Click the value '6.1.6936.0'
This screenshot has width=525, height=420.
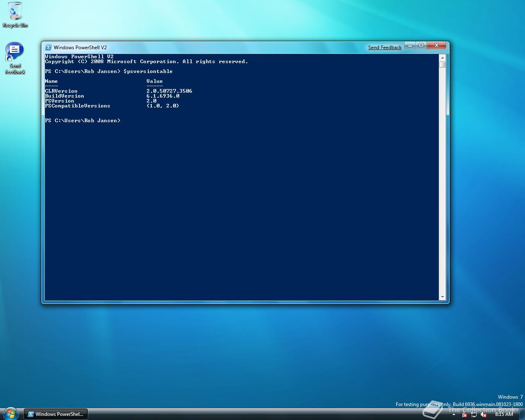163,96
